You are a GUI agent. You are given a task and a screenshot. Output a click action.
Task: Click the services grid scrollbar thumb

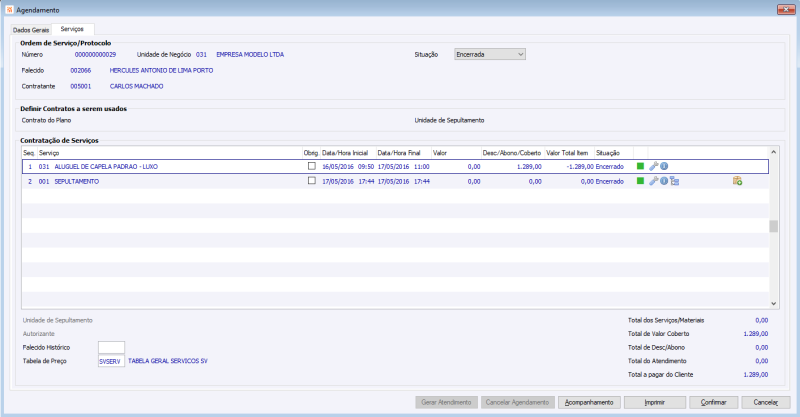click(773, 226)
